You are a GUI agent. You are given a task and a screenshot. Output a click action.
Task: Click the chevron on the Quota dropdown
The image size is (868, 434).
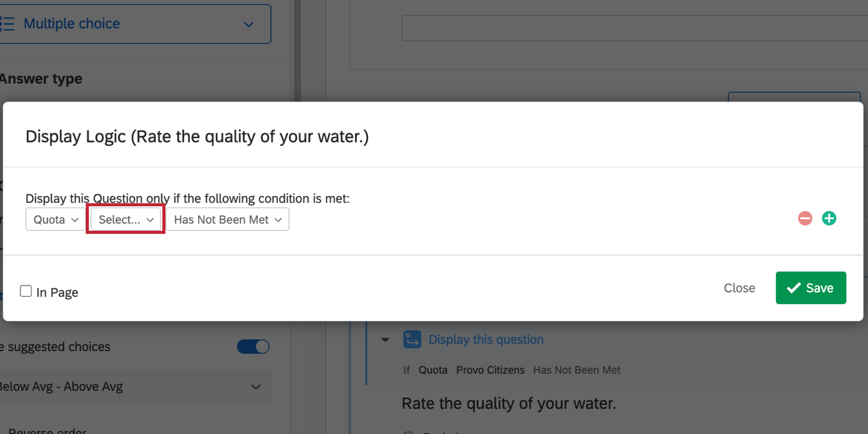(x=74, y=219)
